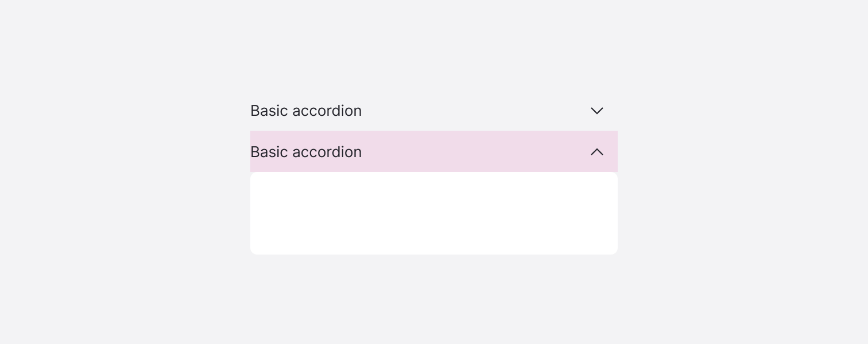Tap the label above the white panel

click(x=306, y=152)
